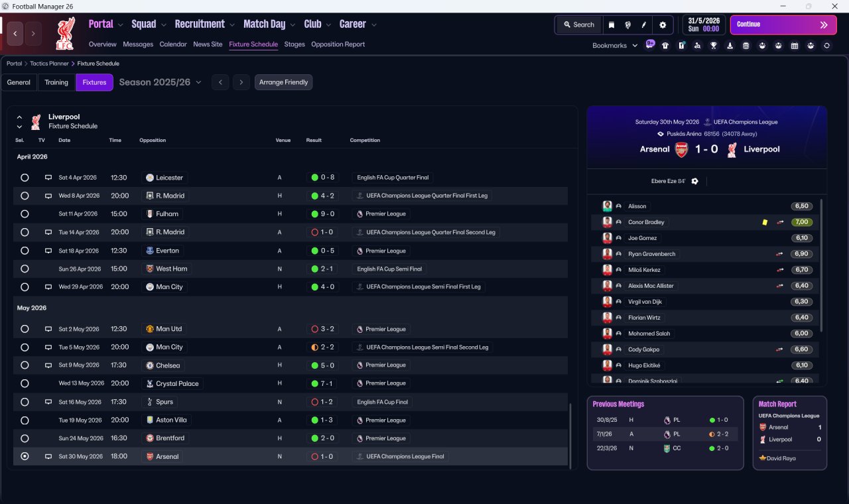
Task: Expand the Club menu chevron
Action: click(x=328, y=25)
